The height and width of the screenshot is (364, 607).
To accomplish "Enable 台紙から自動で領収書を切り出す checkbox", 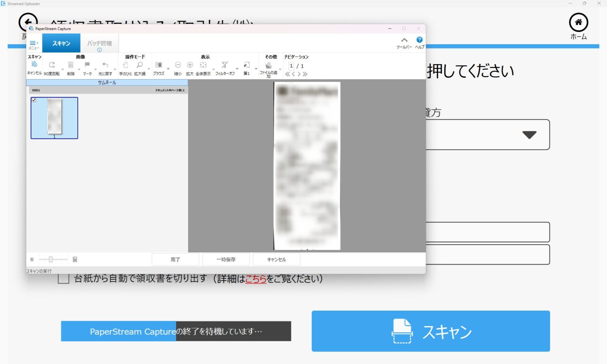I will [x=63, y=279].
